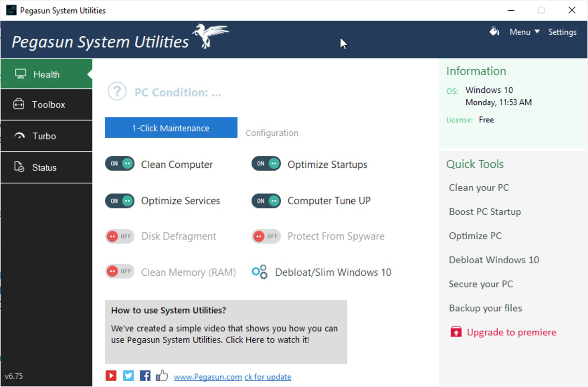Open the Menu dropdown
588x387 pixels.
click(x=524, y=32)
